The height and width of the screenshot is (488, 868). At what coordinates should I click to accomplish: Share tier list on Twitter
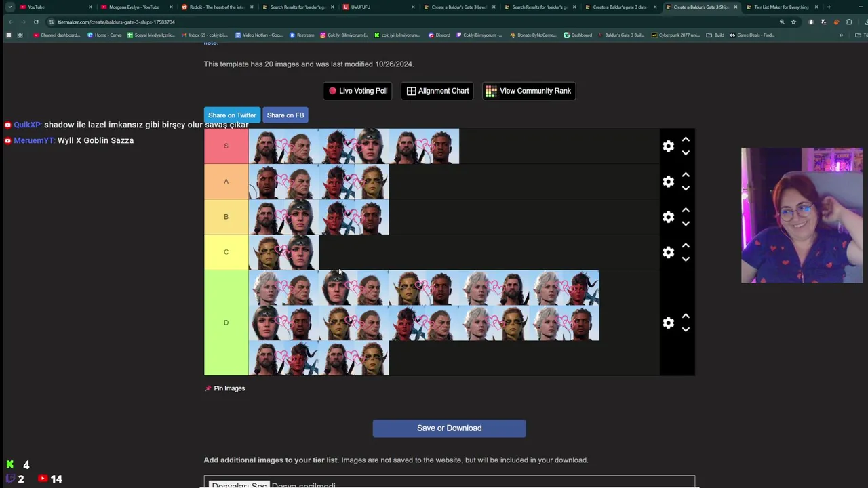coord(232,115)
